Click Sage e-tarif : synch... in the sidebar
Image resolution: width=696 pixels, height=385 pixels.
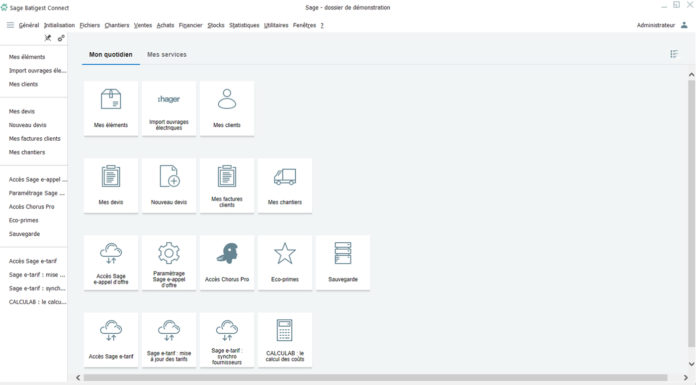(x=37, y=289)
